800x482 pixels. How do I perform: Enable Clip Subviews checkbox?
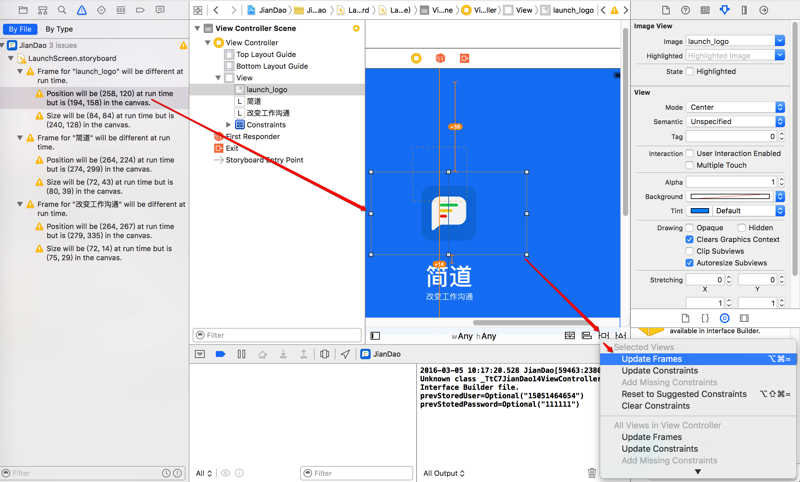pyautogui.click(x=689, y=251)
